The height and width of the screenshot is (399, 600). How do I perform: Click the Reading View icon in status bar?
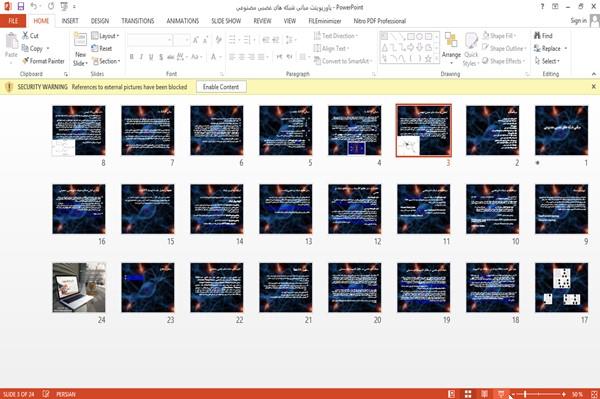pos(484,394)
